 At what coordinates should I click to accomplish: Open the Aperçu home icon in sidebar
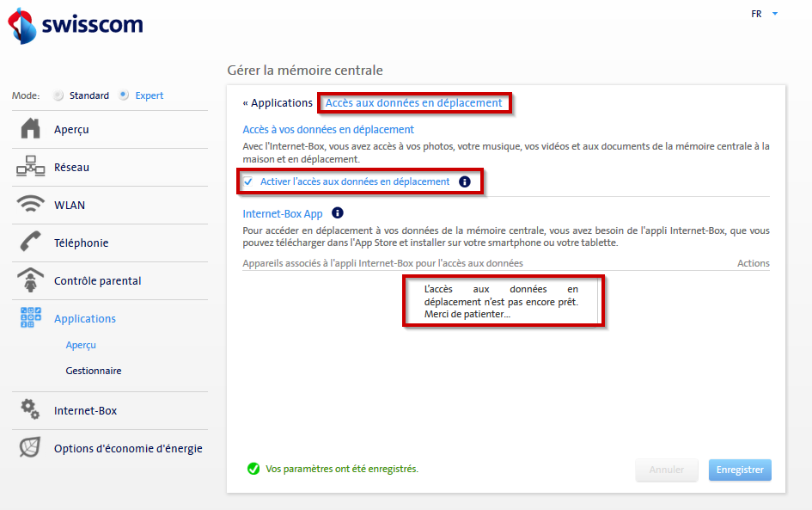(x=31, y=127)
